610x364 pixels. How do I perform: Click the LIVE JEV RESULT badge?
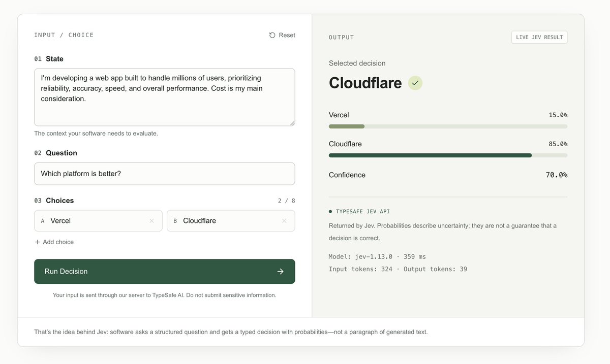539,37
